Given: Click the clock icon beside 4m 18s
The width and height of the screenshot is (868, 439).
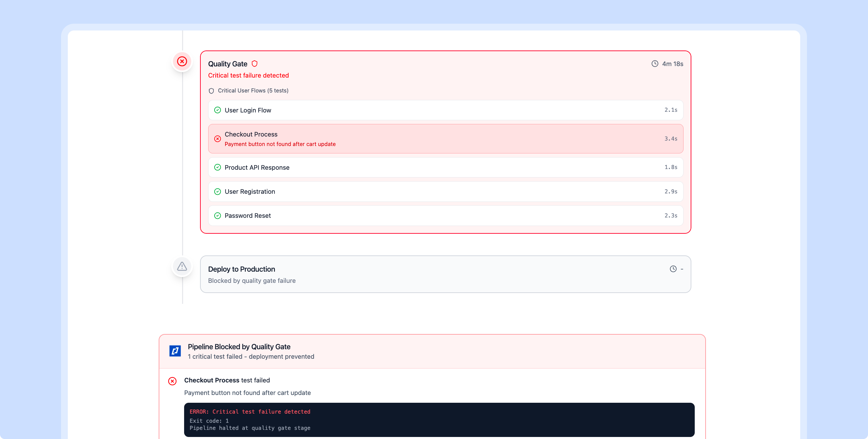Looking at the screenshot, I should point(655,64).
